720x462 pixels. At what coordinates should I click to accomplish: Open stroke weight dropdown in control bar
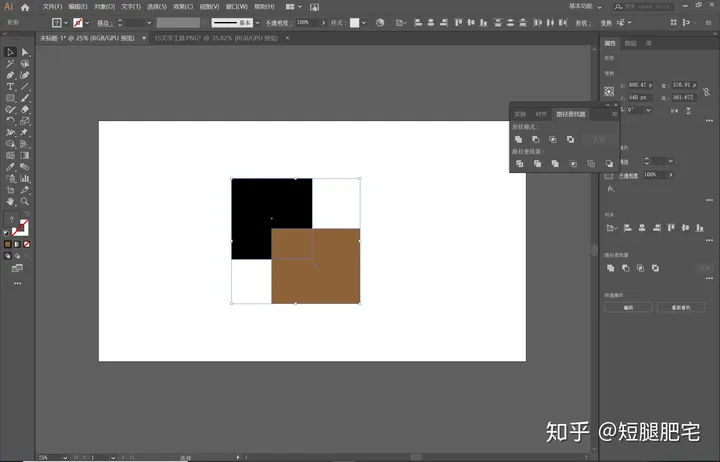coord(149,23)
